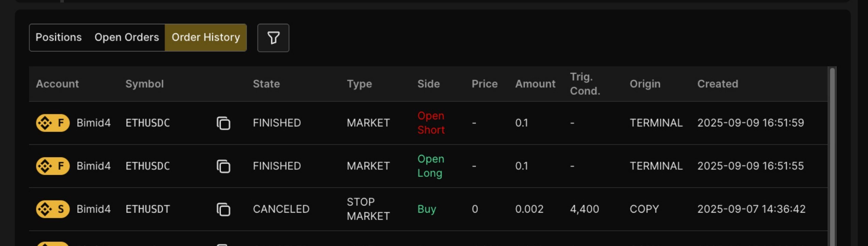Select the Order History tab

pyautogui.click(x=206, y=37)
